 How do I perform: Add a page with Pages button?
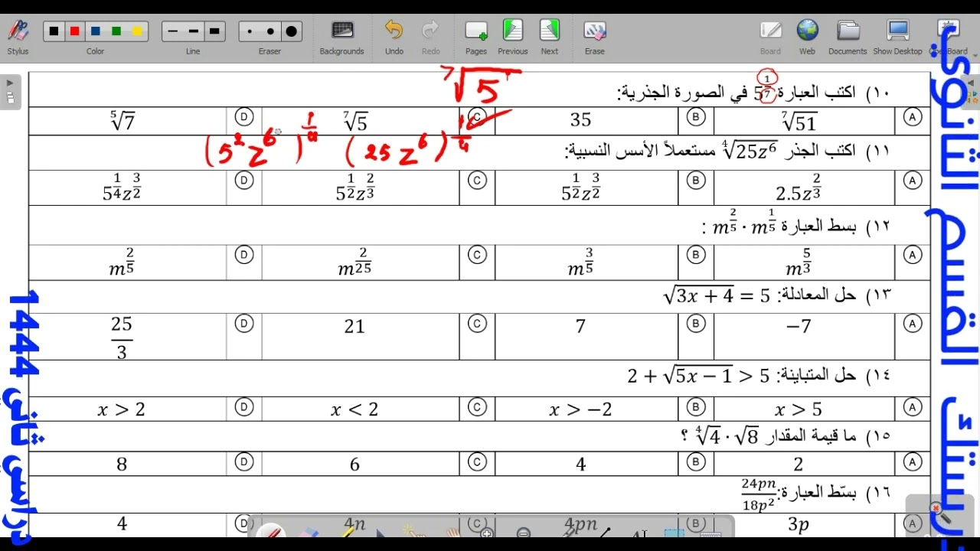tap(476, 37)
